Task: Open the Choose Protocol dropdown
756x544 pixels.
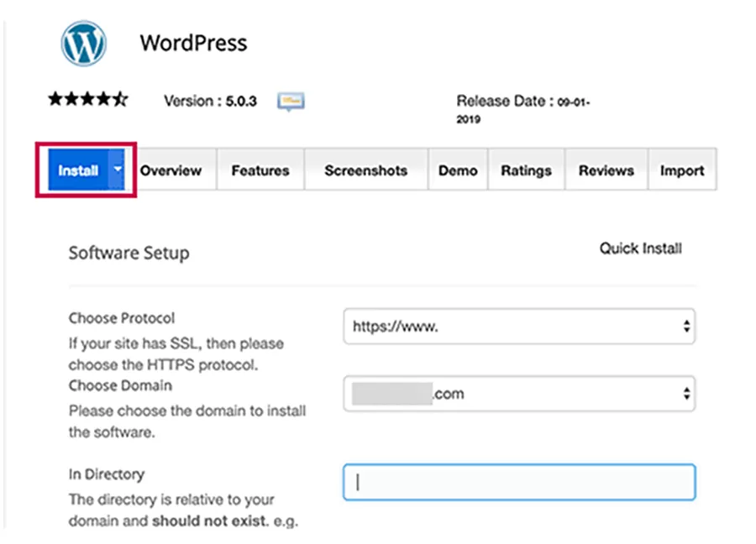Action: (519, 327)
